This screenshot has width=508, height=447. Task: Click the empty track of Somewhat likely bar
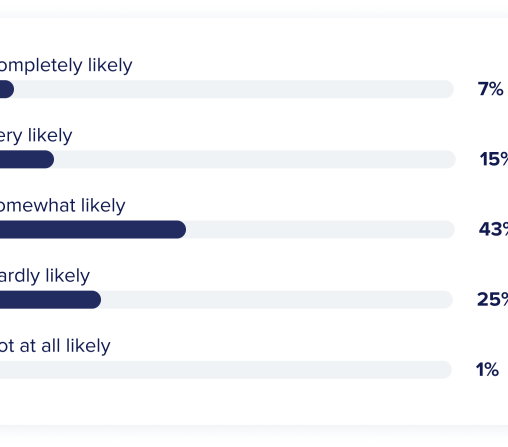click(320, 229)
